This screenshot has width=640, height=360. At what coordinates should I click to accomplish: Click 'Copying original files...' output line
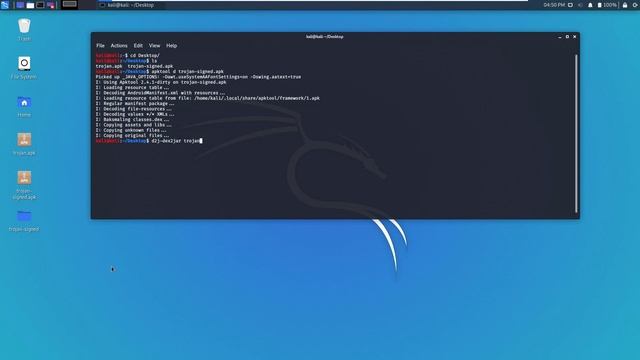click(132, 135)
